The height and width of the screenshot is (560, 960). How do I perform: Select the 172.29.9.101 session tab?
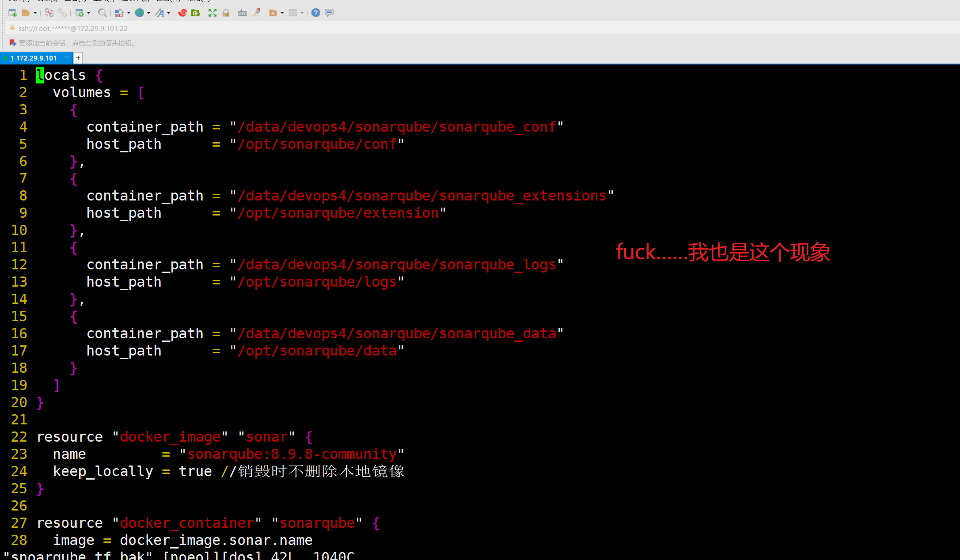tap(36, 58)
